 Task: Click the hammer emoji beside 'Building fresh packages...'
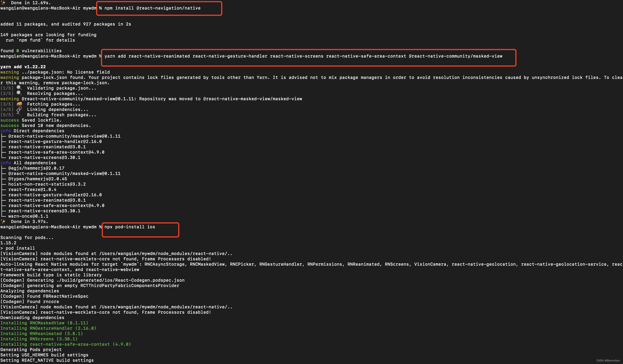click(19, 115)
